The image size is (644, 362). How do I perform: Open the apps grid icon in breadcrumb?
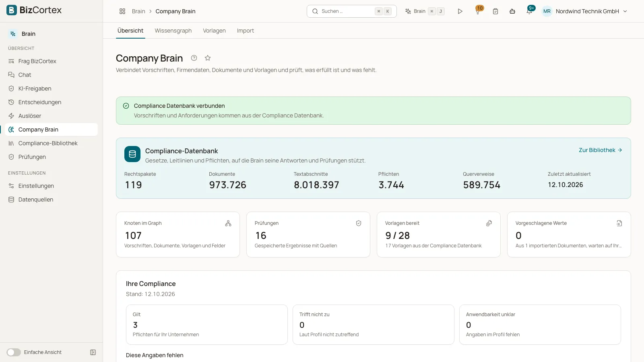(x=122, y=11)
